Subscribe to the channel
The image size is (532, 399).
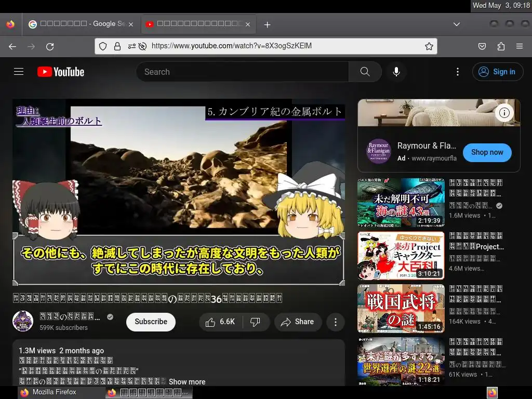151,322
